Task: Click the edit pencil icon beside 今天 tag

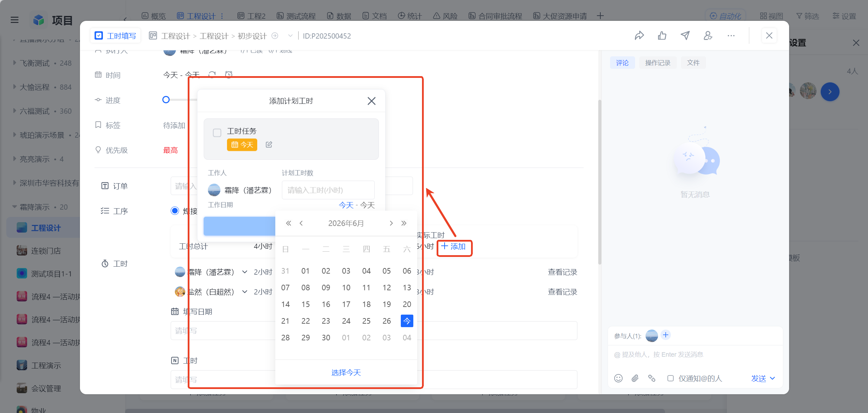Action: (269, 145)
